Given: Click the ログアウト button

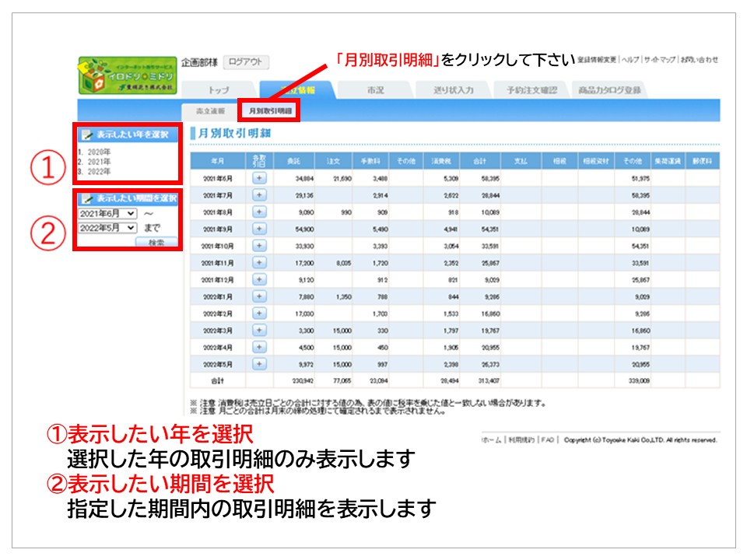Looking at the screenshot, I should click(246, 62).
